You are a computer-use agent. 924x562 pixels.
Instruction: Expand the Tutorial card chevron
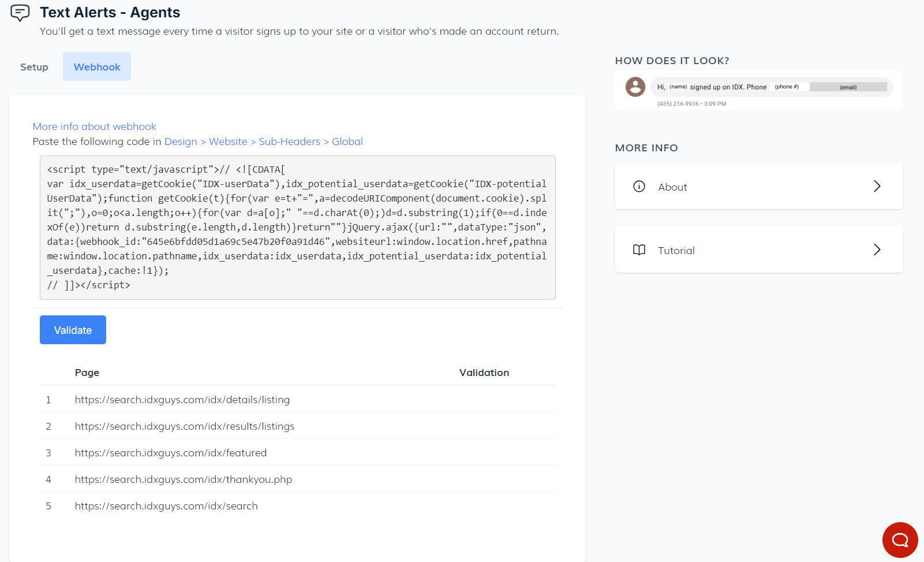click(877, 250)
